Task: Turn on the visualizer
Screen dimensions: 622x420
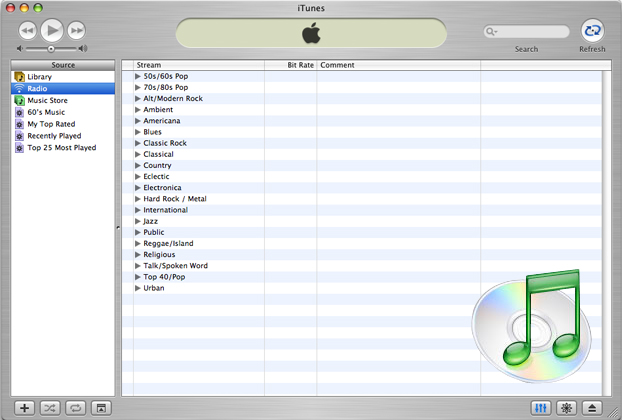Action: (x=566, y=408)
